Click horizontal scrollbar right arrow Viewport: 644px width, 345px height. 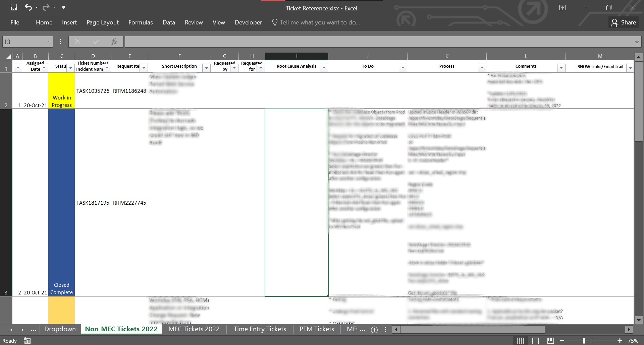629,330
